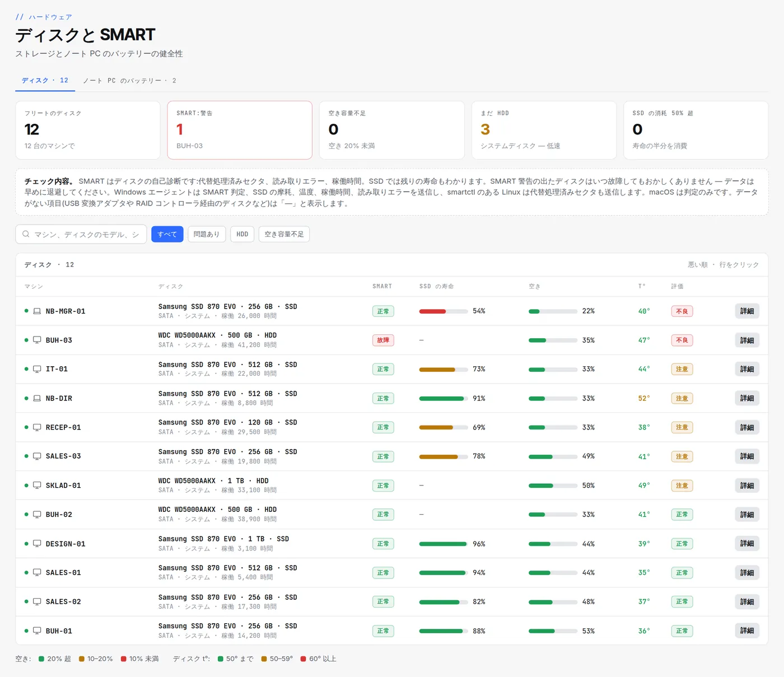This screenshot has width=784, height=677.
Task: Click the 96% SSD life value for DESIGN-01
Action: point(479,544)
